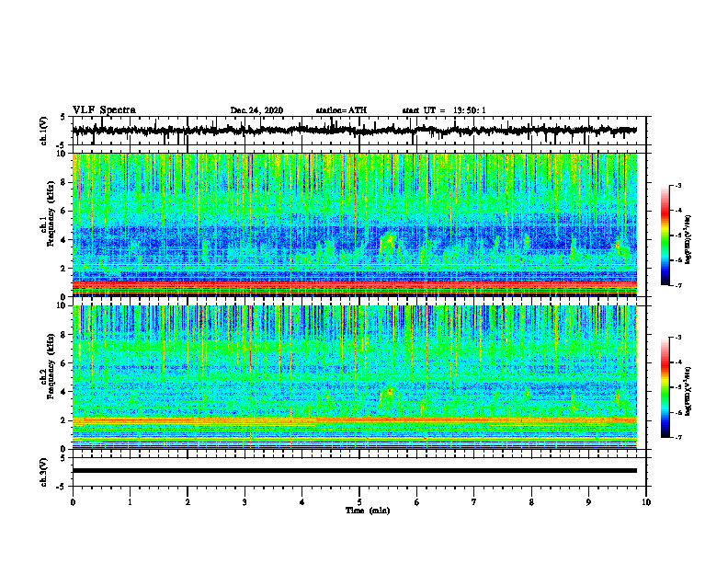Click the "station=ATH" label

(x=341, y=110)
